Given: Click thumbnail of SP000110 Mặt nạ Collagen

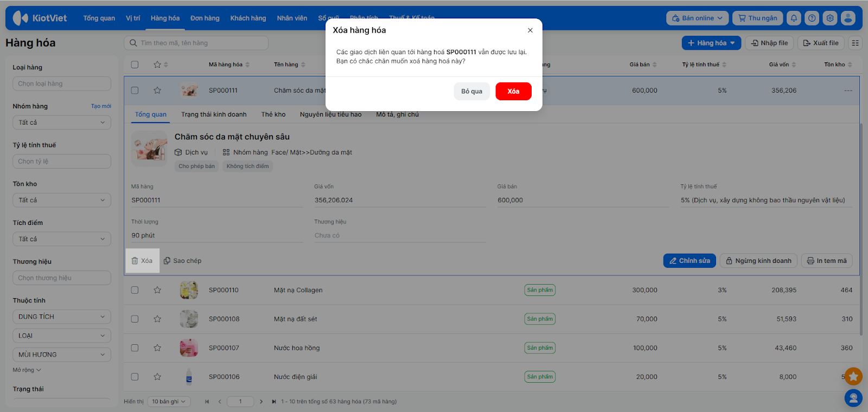Looking at the screenshot, I should 189,290.
